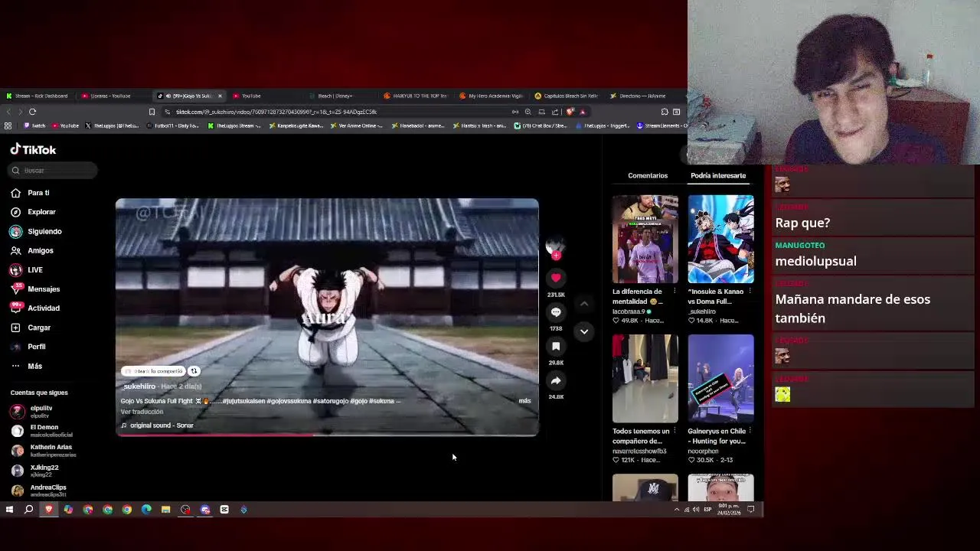
Task: Save the video with the bookmark icon
Action: pyautogui.click(x=556, y=347)
